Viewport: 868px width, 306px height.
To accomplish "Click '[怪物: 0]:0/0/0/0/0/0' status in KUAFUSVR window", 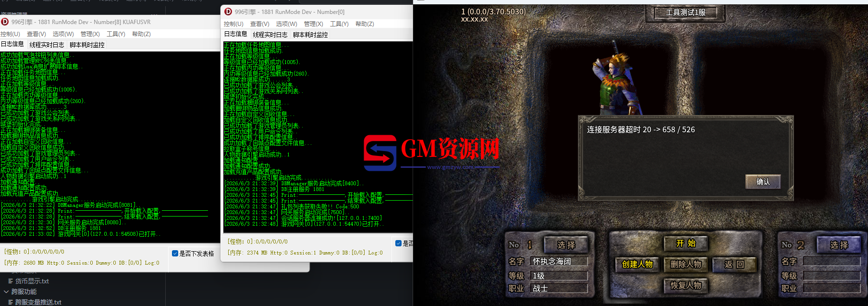I will click(34, 252).
